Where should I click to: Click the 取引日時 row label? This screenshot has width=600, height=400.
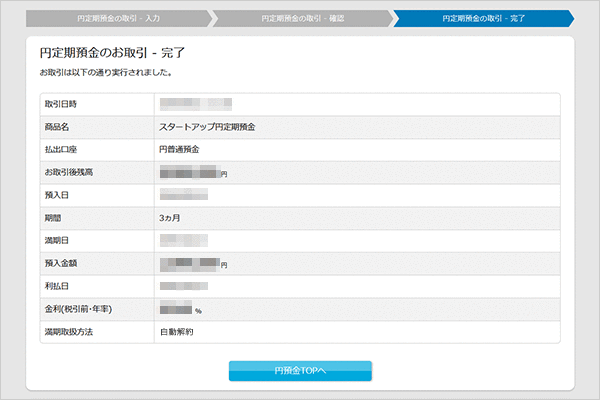tap(59, 104)
